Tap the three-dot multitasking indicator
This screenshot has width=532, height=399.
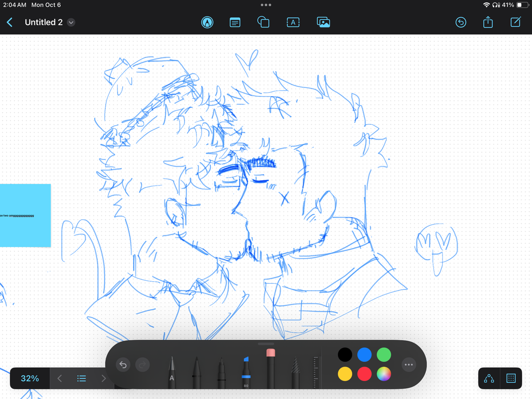point(266,5)
